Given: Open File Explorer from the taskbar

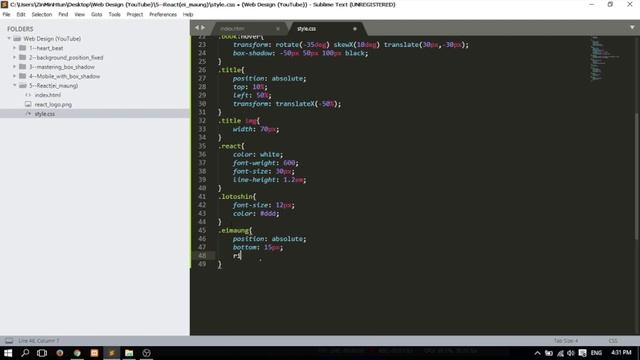Looking at the screenshot, I should 129,353.
